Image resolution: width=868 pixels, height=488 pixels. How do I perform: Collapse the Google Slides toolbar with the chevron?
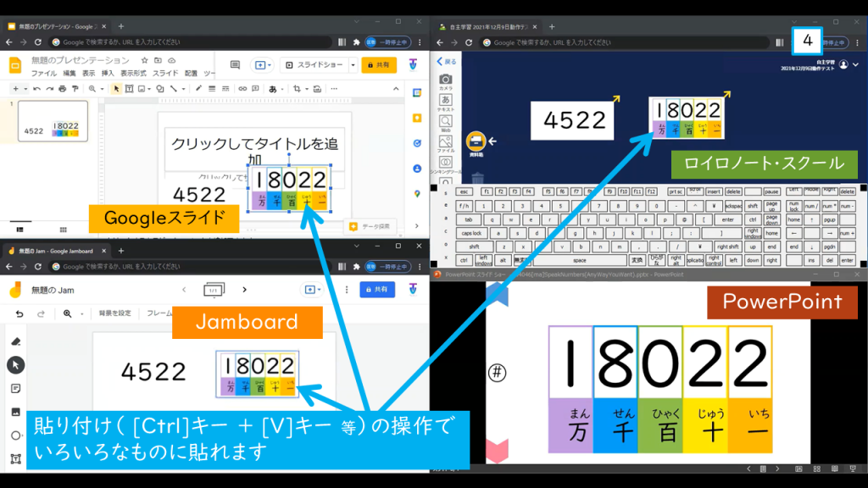pos(396,88)
